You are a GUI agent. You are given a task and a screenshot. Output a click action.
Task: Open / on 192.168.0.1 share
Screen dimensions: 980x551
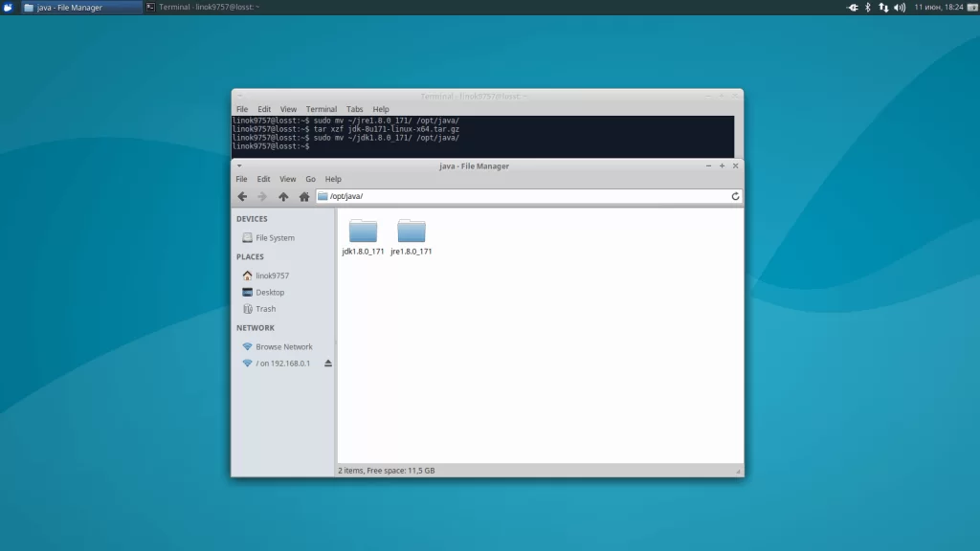click(x=278, y=363)
